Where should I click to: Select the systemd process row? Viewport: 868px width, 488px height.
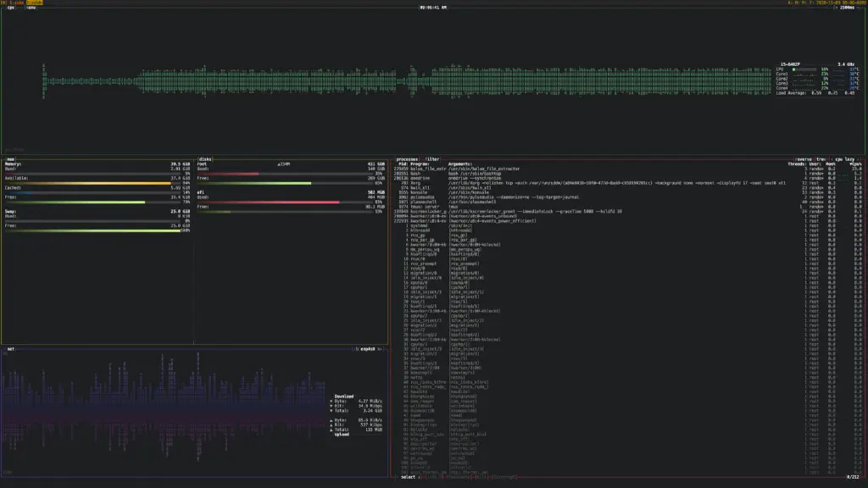click(x=627, y=225)
